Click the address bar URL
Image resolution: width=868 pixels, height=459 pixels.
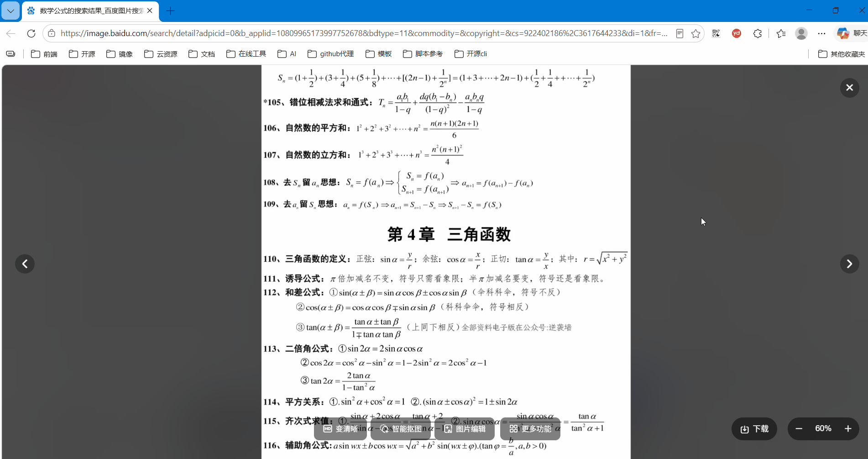pos(364,33)
